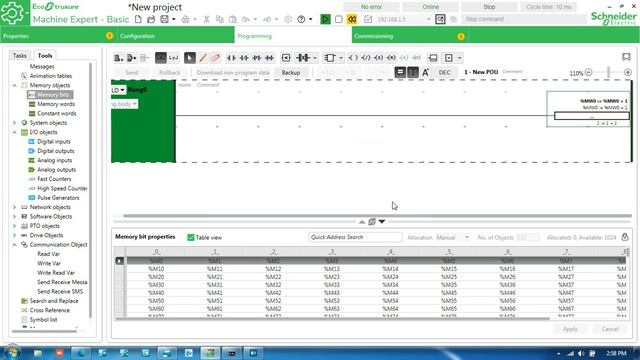Image resolution: width=640 pixels, height=360 pixels.
Task: Click the bookmark icon at editor top right
Action: [626, 57]
